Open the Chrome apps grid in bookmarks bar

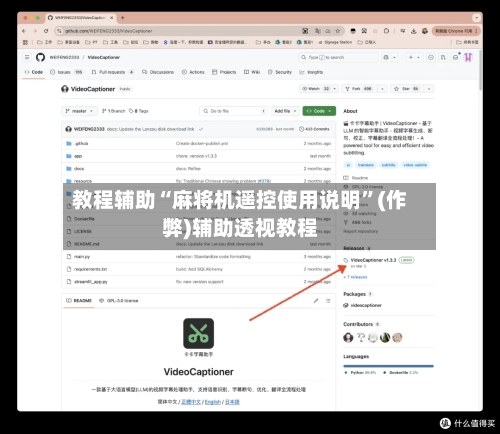click(x=25, y=42)
